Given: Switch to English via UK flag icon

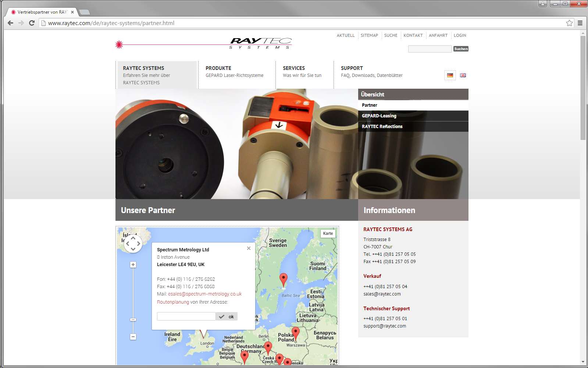Looking at the screenshot, I should pos(463,75).
